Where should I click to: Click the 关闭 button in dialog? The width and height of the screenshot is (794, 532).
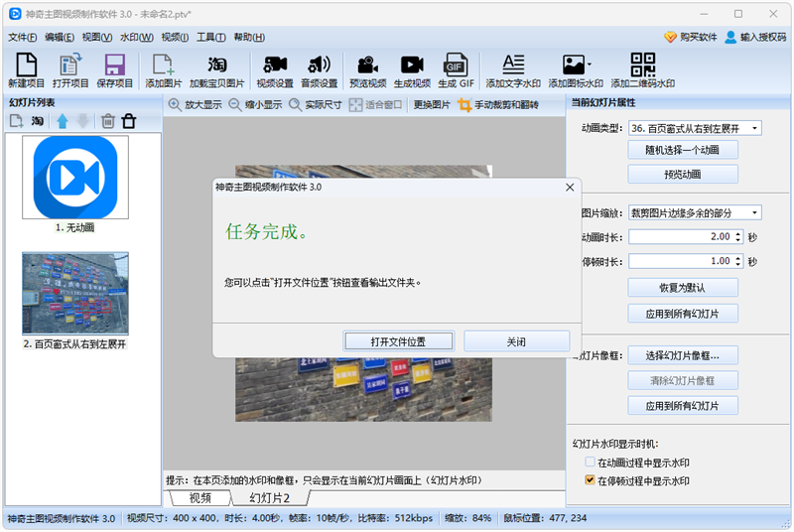[x=516, y=341]
